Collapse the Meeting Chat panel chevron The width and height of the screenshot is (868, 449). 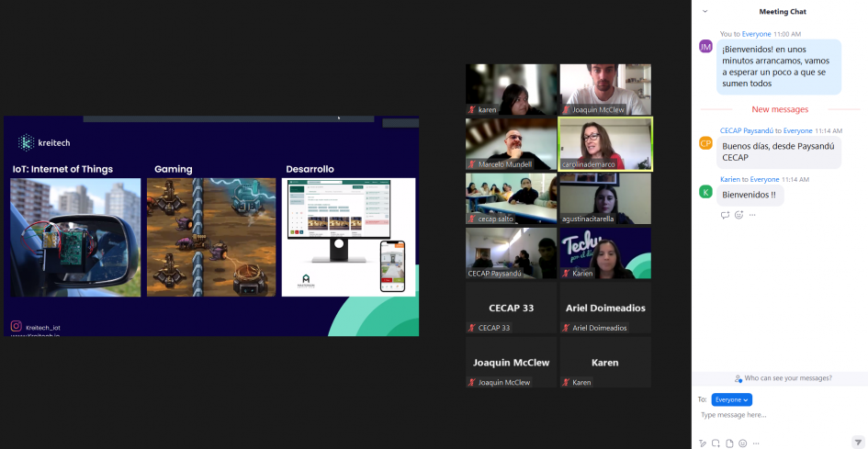pyautogui.click(x=705, y=11)
